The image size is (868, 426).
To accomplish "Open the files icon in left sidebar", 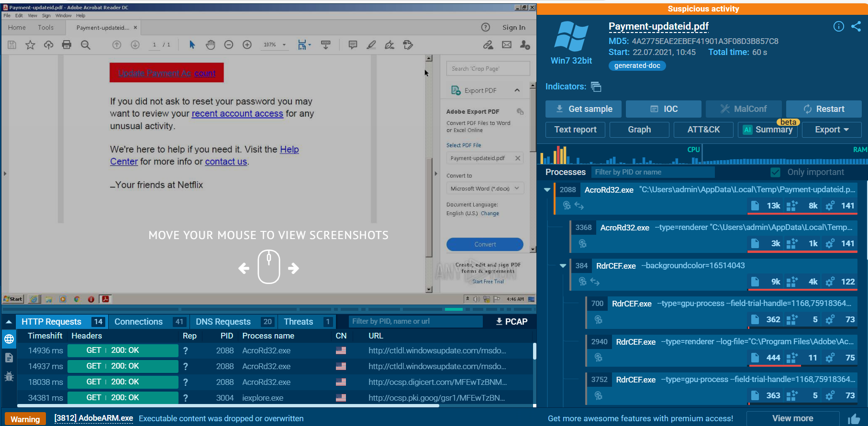I will pyautogui.click(x=9, y=358).
